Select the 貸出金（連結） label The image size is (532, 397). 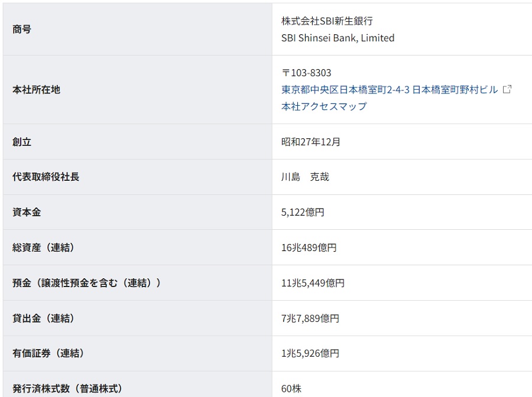(43, 318)
